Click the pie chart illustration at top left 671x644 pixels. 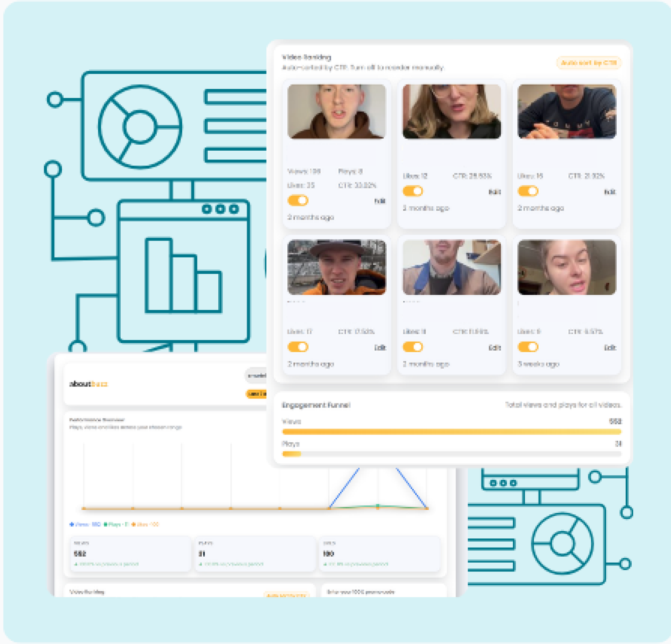tap(140, 126)
